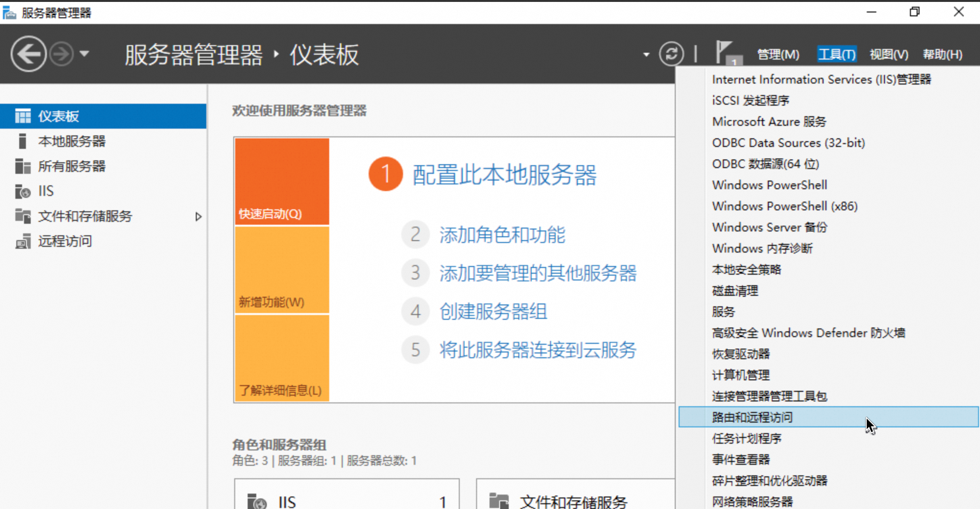Click 创建服务器组 link
This screenshot has width=980, height=509.
pyautogui.click(x=493, y=312)
